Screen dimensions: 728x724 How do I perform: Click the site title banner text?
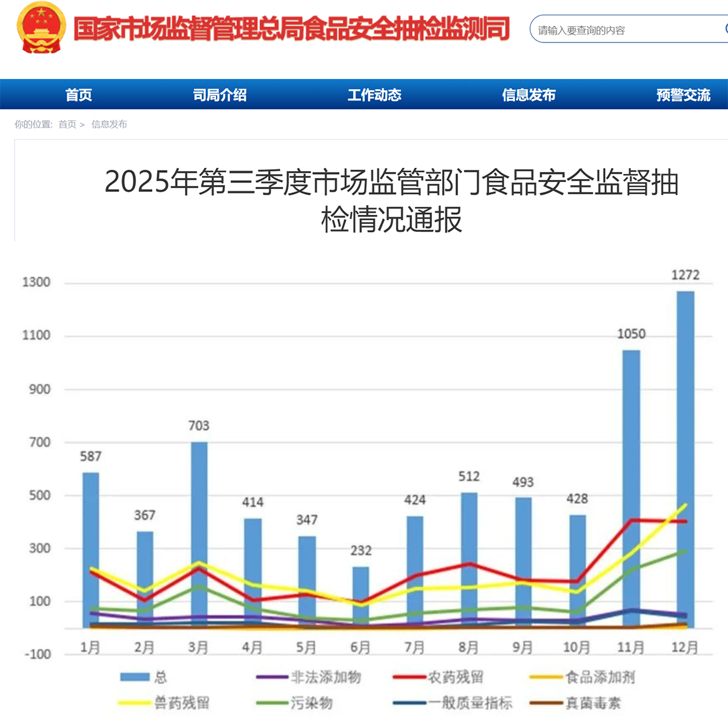[291, 29]
